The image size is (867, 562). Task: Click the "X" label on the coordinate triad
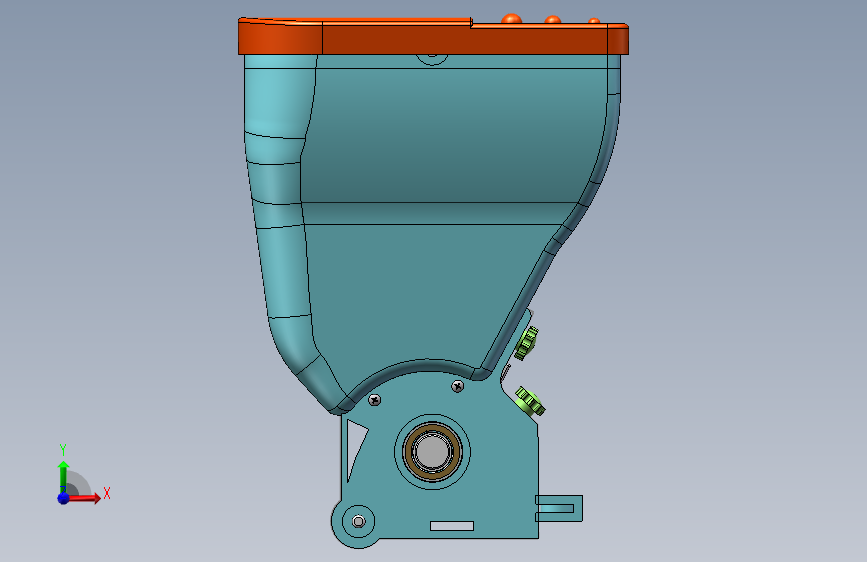coord(107,493)
